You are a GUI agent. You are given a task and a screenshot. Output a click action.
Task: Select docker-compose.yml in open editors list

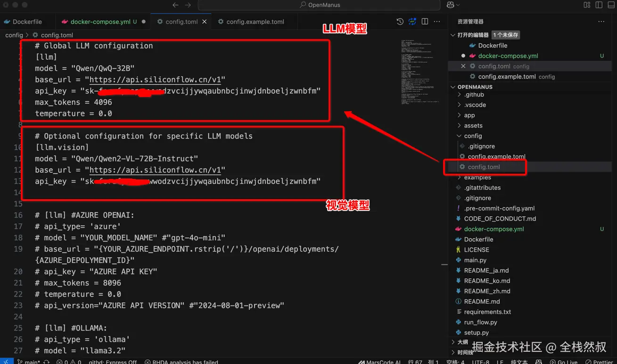508,56
